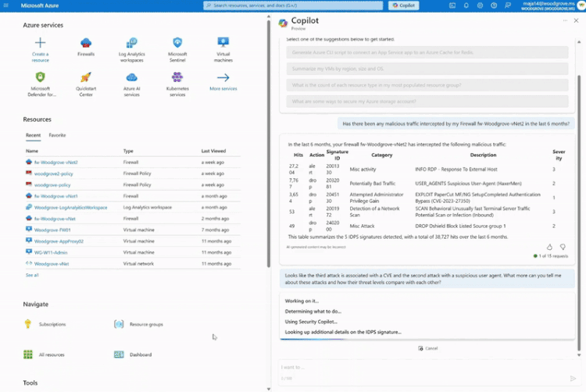This screenshot has height=392, width=586.
Task: Select the Redis CLI script suggestion
Action: tap(427, 52)
